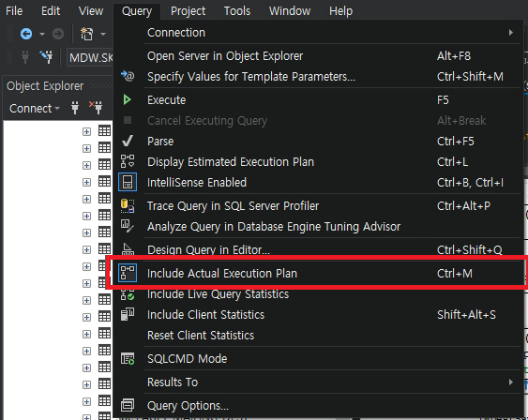Click the Navigate Forward gray arrow icon
The width and height of the screenshot is (528, 420).
coord(58,34)
